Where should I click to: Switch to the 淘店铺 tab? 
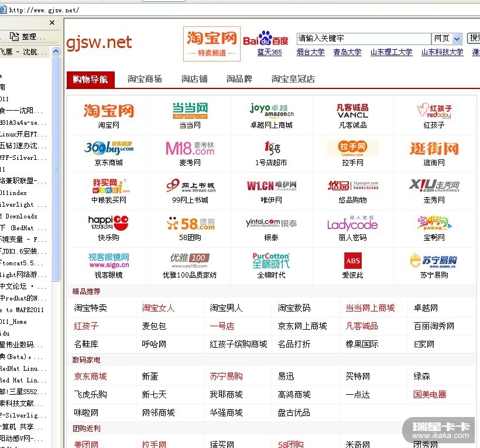(x=194, y=79)
